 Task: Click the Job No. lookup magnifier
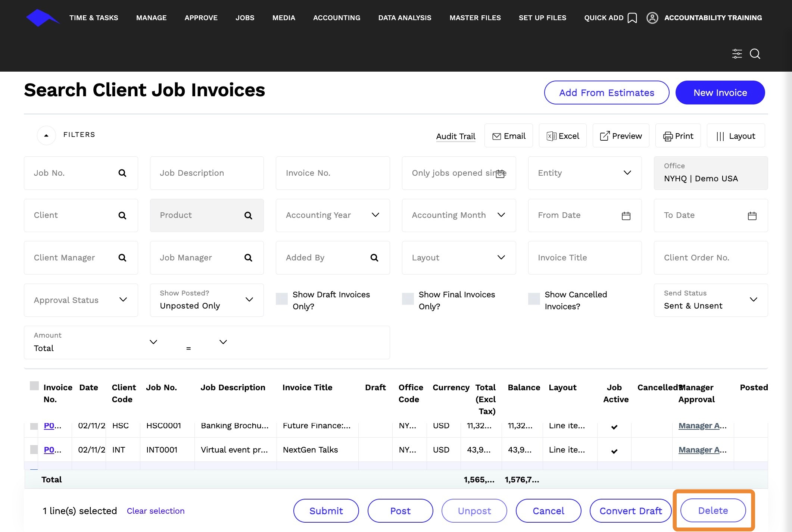click(122, 173)
